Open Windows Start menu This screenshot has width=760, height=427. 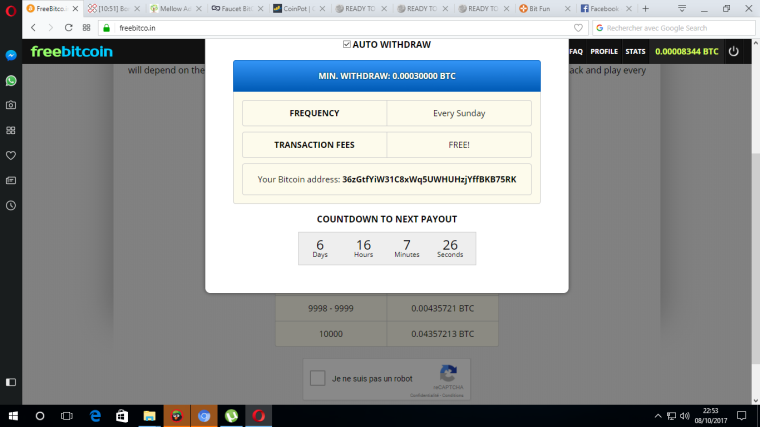pyautogui.click(x=13, y=415)
